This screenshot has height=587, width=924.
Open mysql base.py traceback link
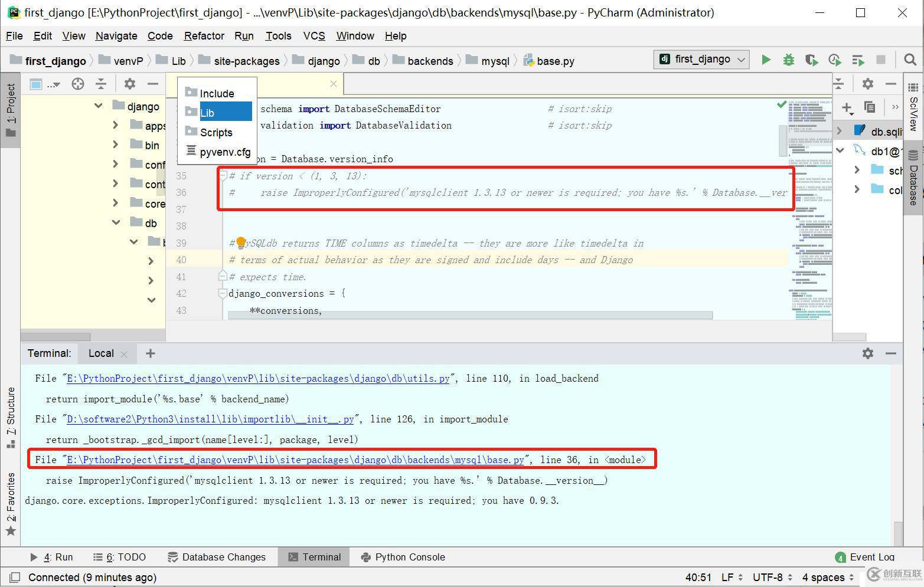[295, 460]
